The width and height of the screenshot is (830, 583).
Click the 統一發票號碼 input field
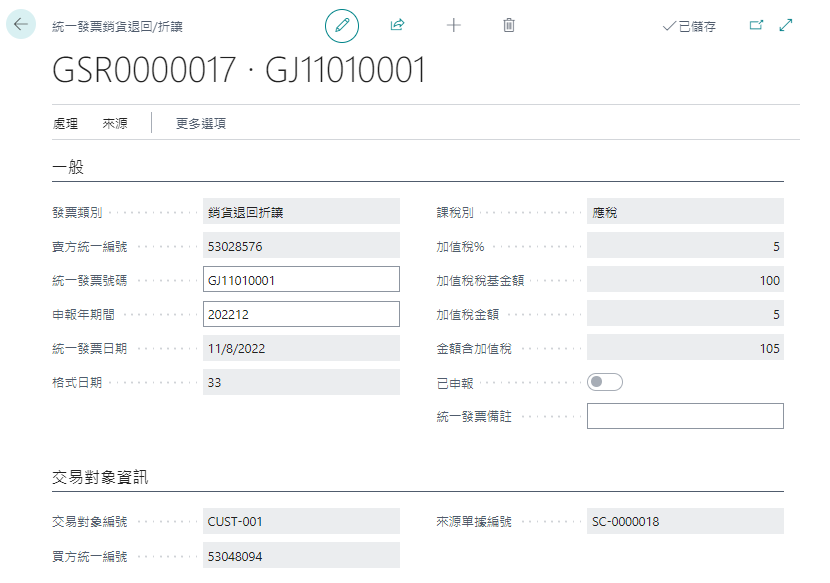click(x=301, y=279)
